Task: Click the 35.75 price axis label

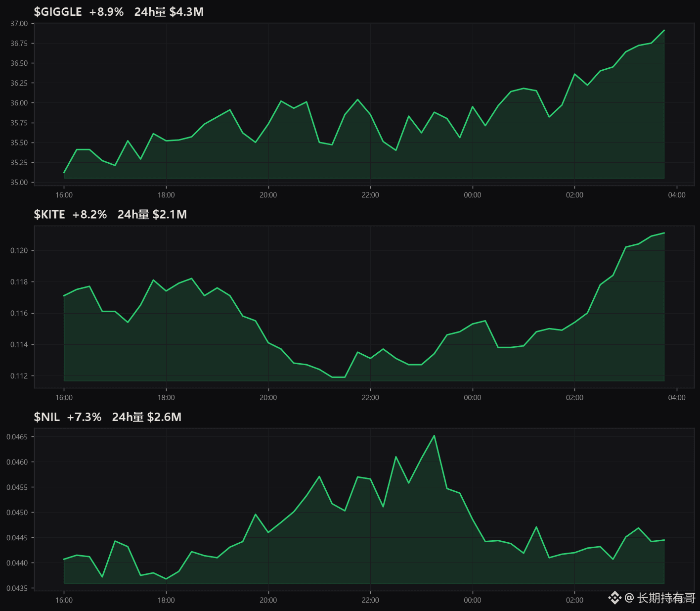Action: point(19,123)
